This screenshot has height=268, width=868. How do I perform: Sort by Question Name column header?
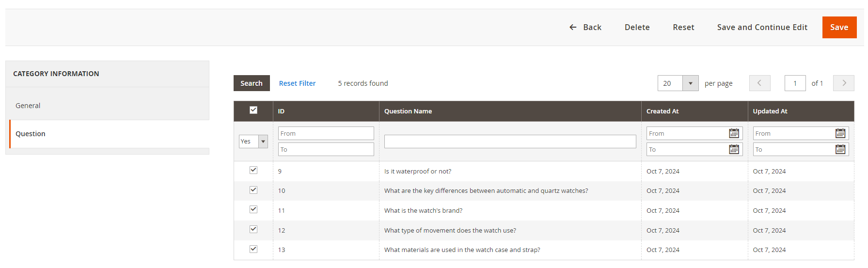(x=510, y=111)
